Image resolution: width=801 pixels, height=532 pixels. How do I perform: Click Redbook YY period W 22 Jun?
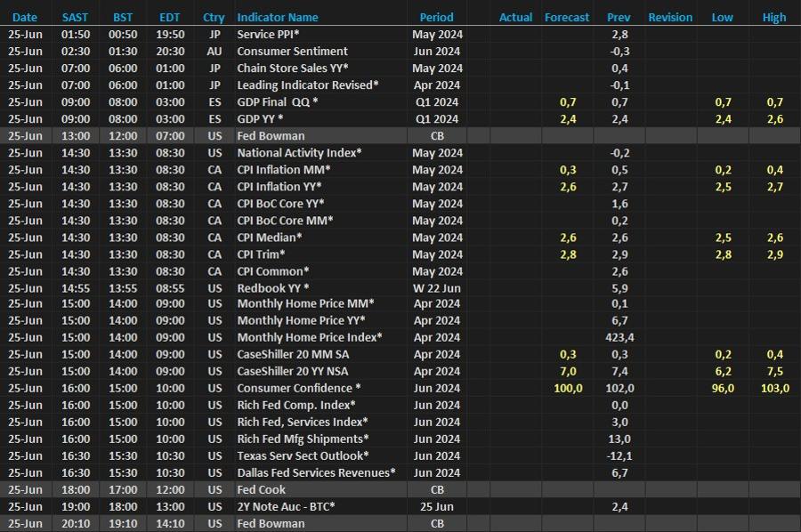click(437, 288)
